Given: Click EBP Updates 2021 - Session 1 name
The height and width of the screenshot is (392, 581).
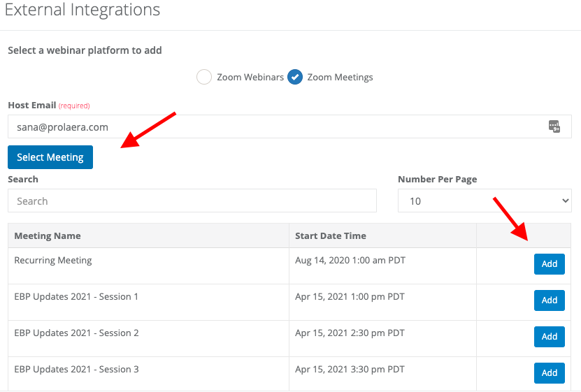Looking at the screenshot, I should click(76, 297).
